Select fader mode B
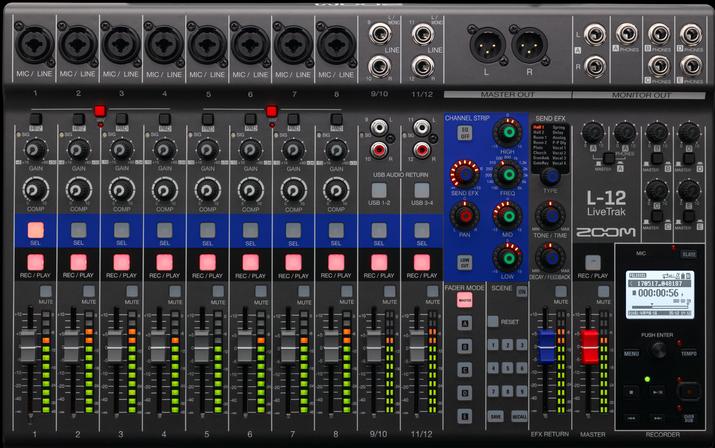The image size is (715, 448). coord(465,347)
